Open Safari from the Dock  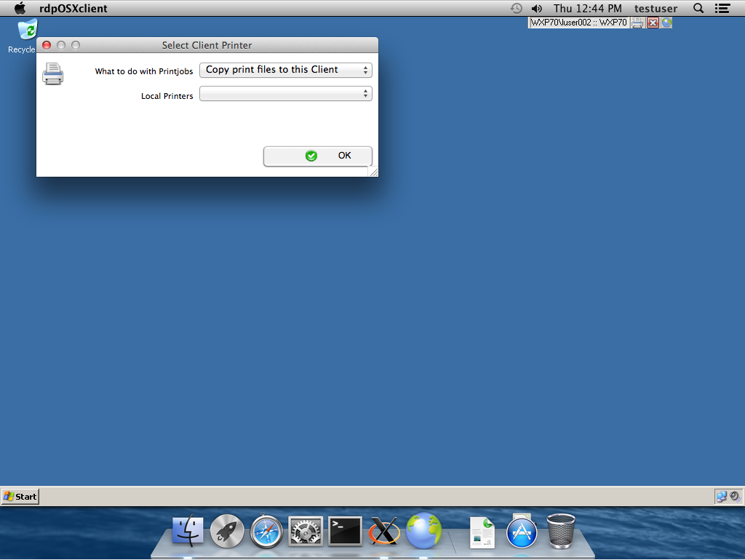(x=267, y=532)
